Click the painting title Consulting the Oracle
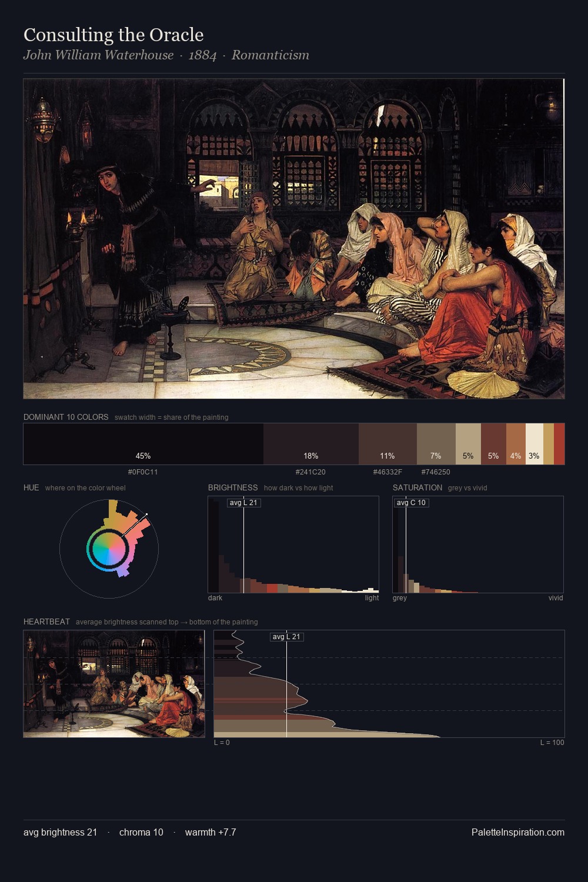588x882 pixels. pos(113,35)
